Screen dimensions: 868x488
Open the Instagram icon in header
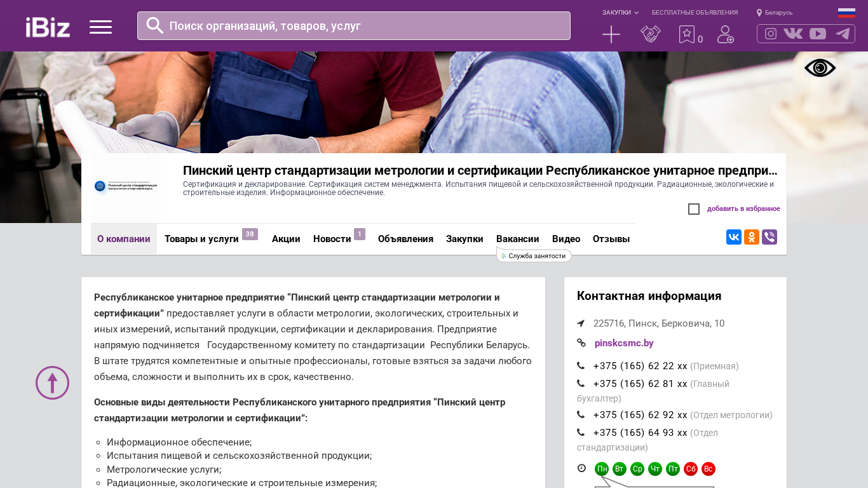tap(771, 34)
